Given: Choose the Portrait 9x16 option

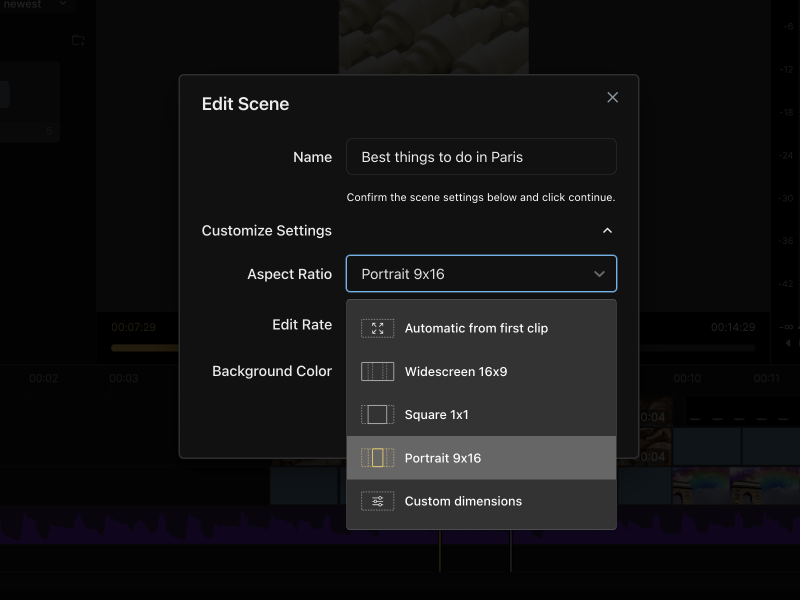Looking at the screenshot, I should (x=443, y=458).
